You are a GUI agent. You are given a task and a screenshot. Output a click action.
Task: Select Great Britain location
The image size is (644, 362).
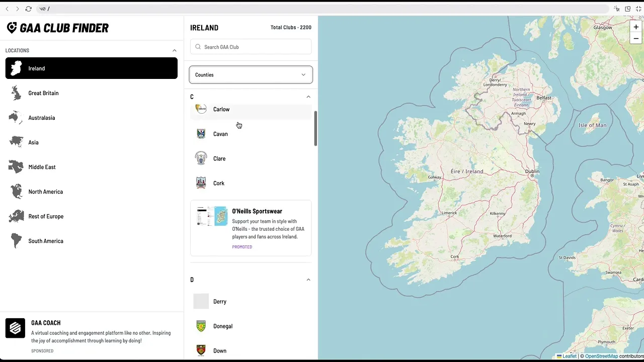pos(92,93)
